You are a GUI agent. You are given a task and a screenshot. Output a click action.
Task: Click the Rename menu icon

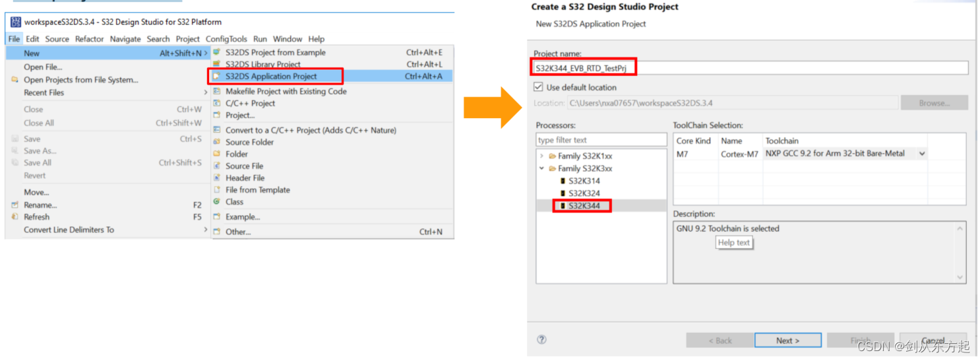[15, 205]
